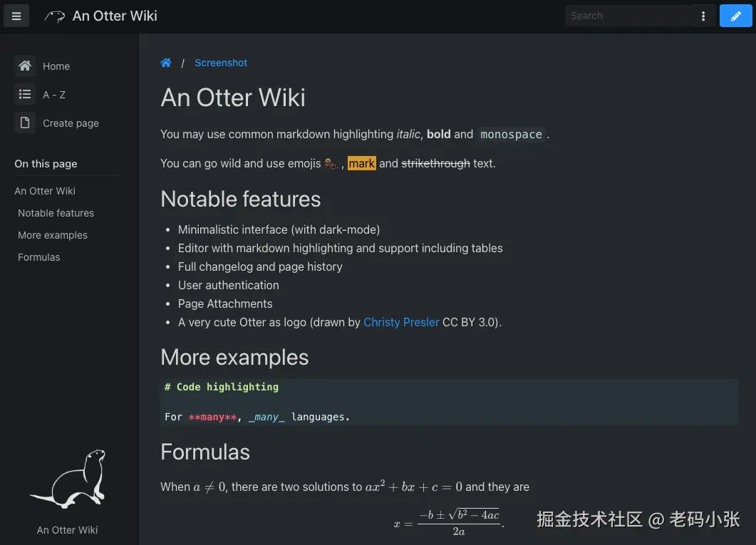Toggle the sidebar with hamburger icon
This screenshot has height=545, width=756.
[x=16, y=16]
